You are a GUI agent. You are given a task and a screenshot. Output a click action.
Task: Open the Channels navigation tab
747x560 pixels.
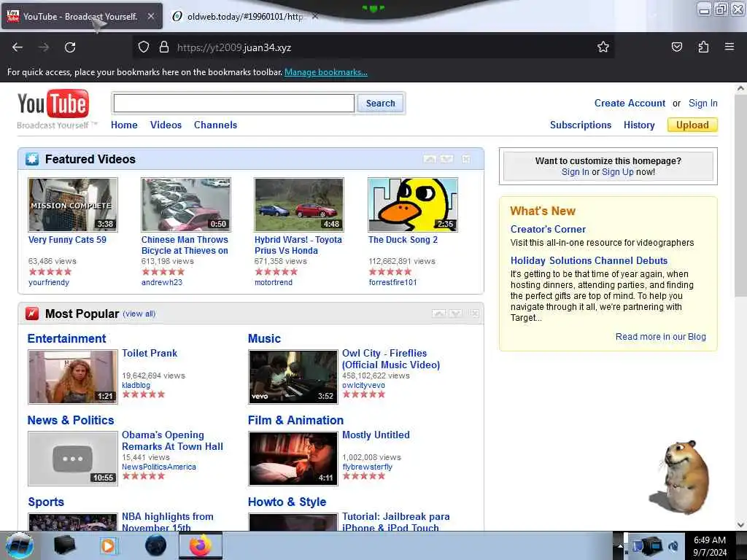pos(215,125)
